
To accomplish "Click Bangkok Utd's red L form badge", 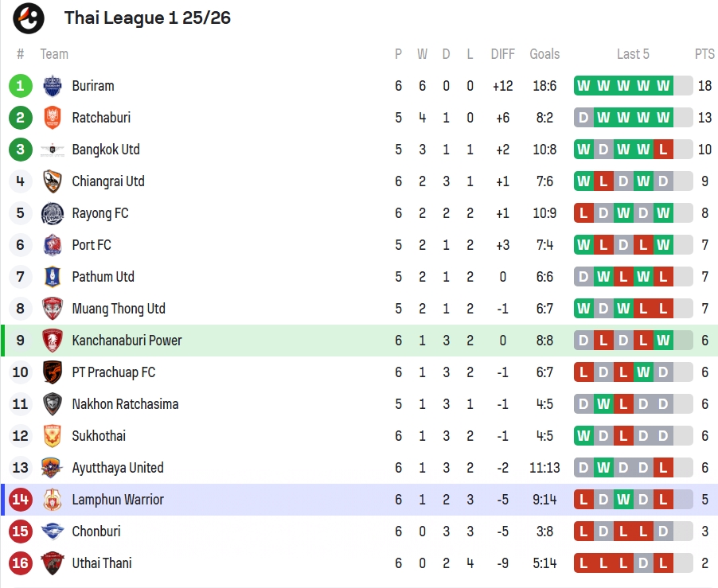I will click(x=663, y=150).
